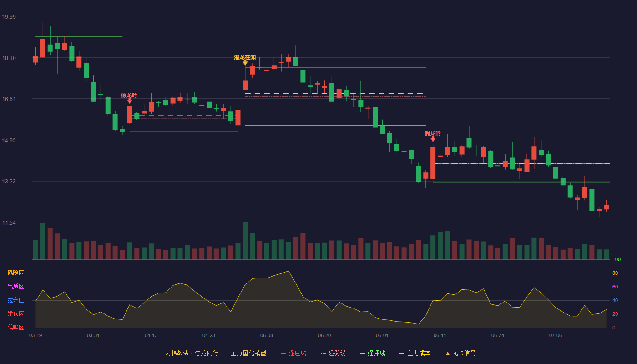Toggle the 强压线 legend entry
The height and width of the screenshot is (364, 637).
(293, 353)
